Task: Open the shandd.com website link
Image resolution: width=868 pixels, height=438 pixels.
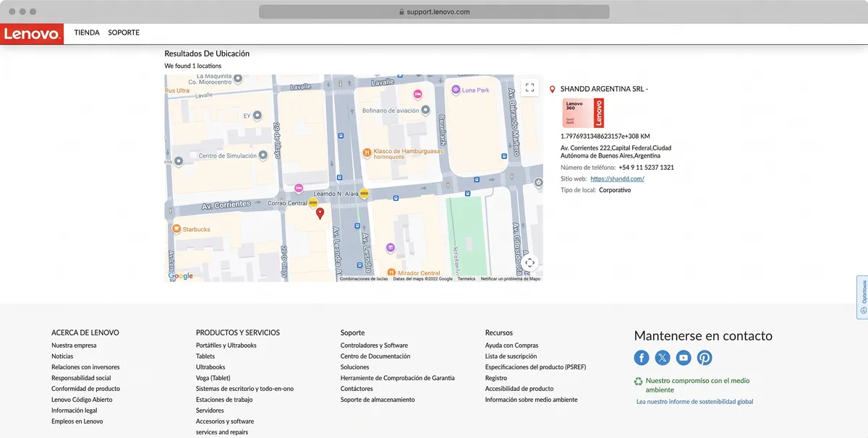Action: pos(617,179)
